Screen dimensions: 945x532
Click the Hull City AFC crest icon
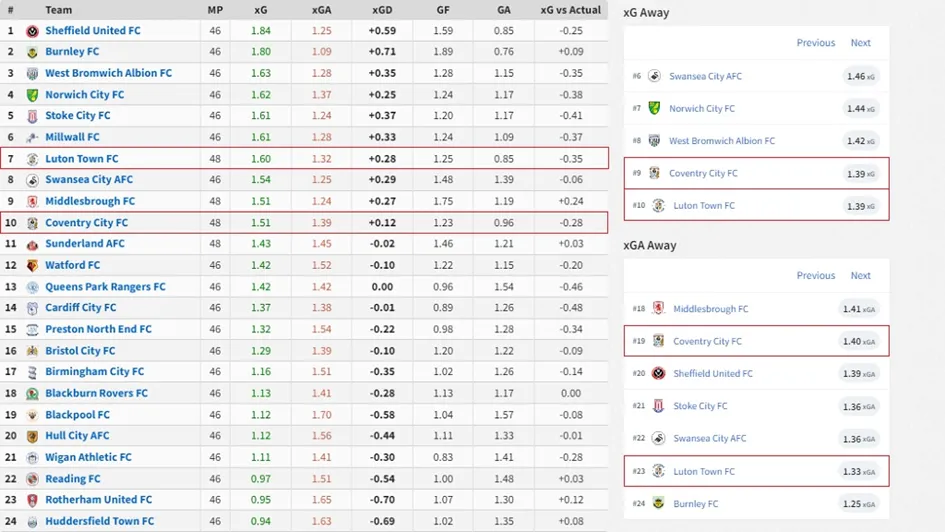click(x=32, y=436)
